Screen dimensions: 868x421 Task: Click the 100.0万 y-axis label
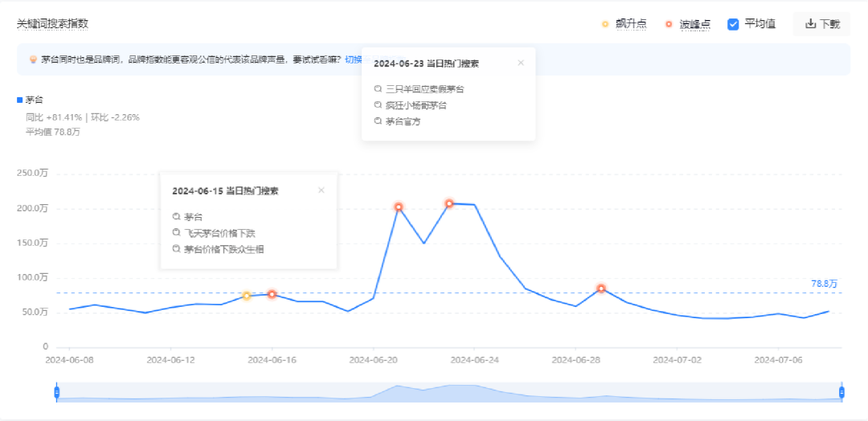tap(33, 277)
